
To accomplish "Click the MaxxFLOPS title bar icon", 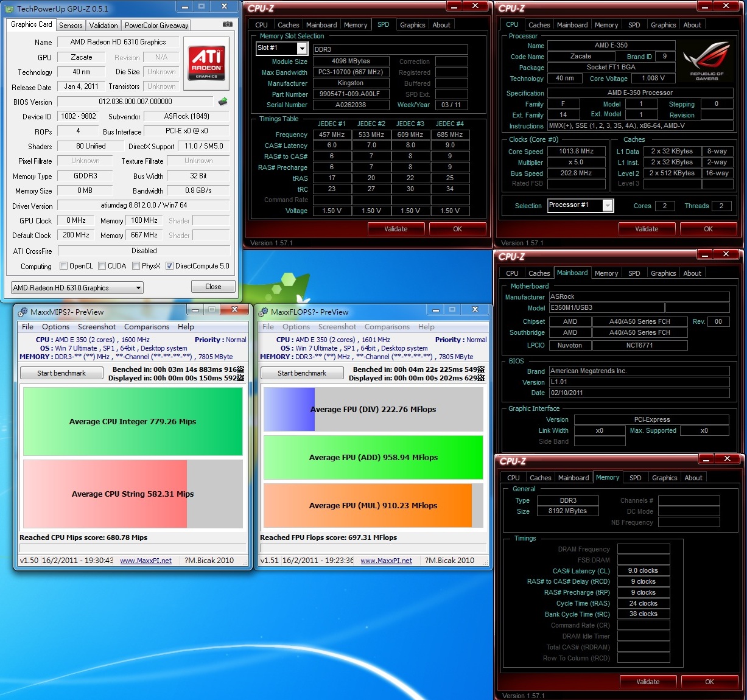I will (263, 312).
